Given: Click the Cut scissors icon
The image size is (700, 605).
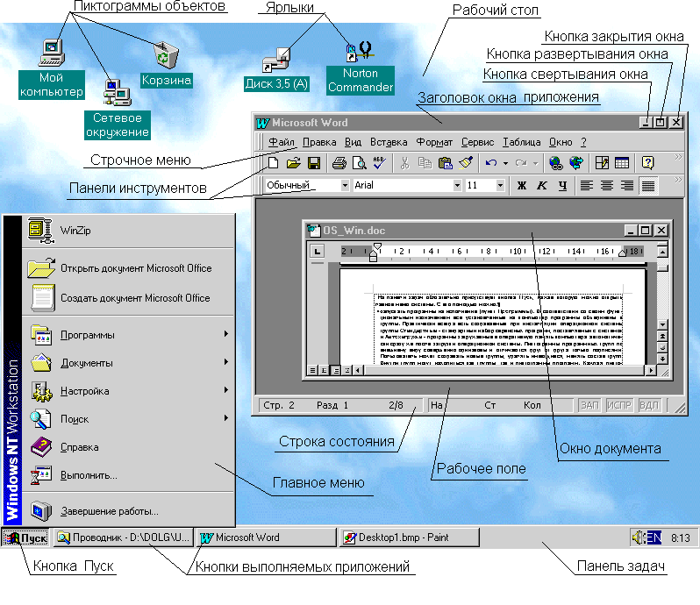Looking at the screenshot, I should tap(405, 163).
